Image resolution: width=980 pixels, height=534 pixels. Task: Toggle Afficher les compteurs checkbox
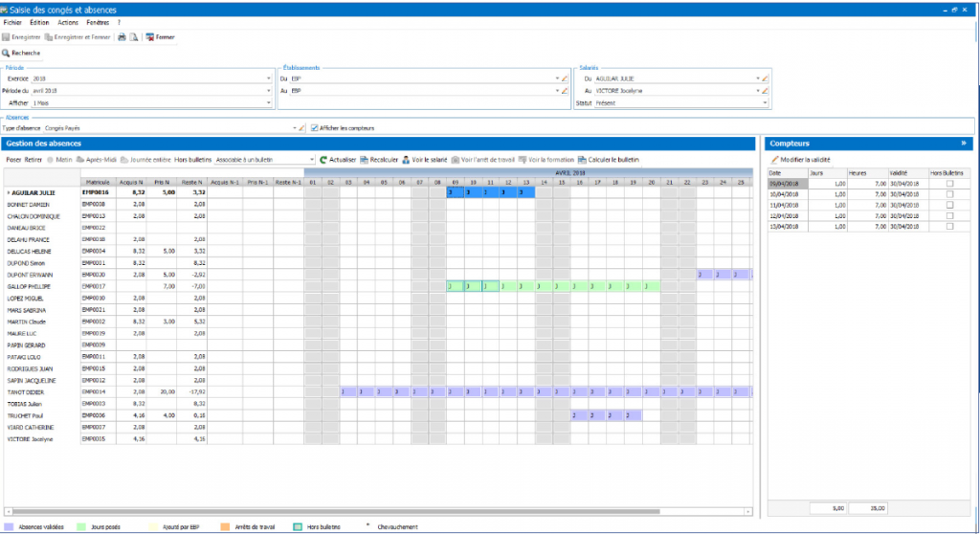click(x=314, y=128)
